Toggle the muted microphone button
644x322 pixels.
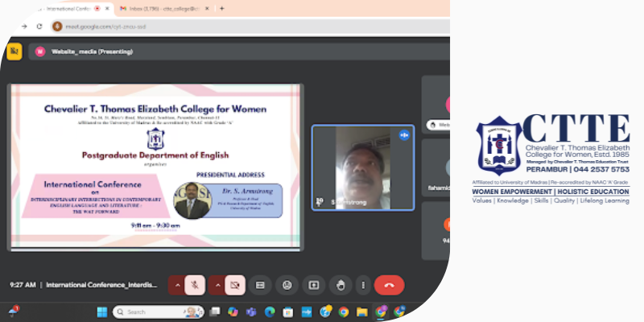pos(195,285)
